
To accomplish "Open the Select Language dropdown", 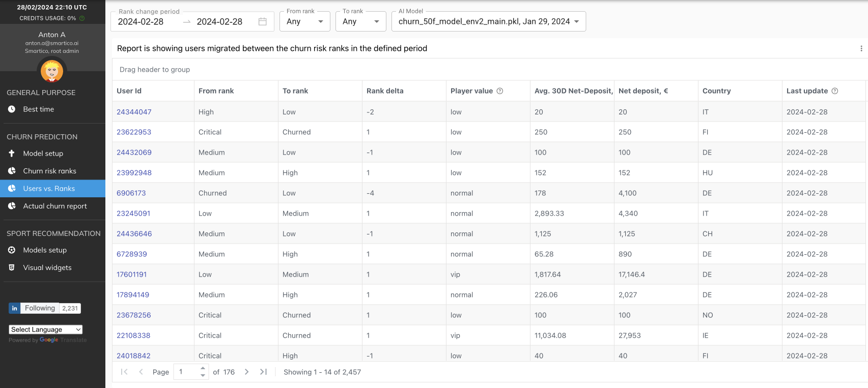I will (45, 330).
